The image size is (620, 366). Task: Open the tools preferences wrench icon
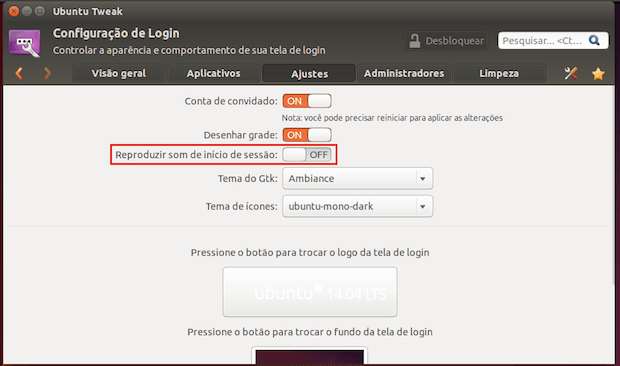(x=571, y=73)
